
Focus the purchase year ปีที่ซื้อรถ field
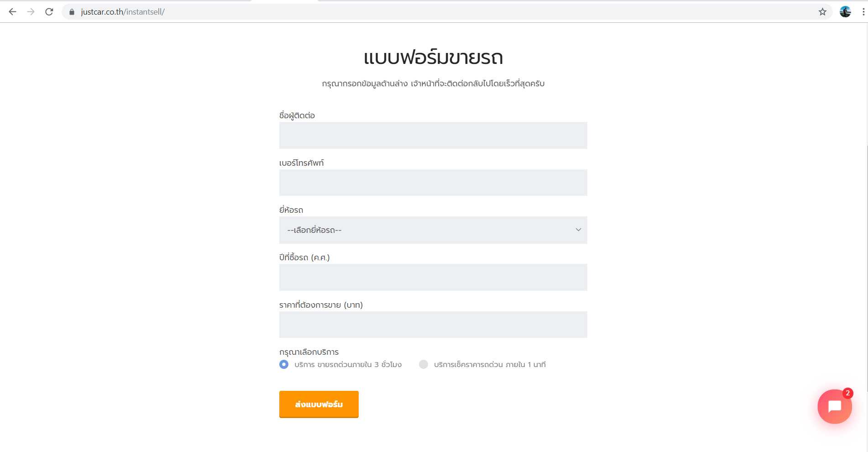(433, 277)
